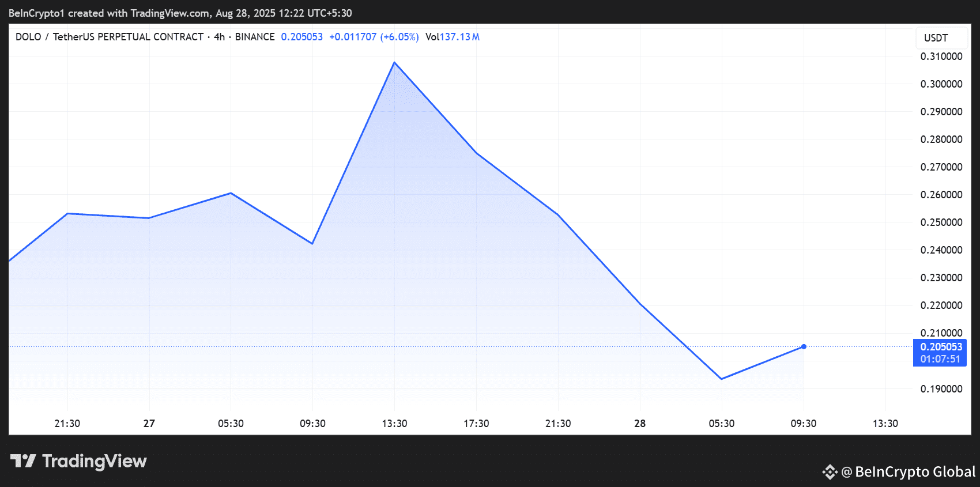Click the date label 28 on time axis
980x487 pixels.
640,424
